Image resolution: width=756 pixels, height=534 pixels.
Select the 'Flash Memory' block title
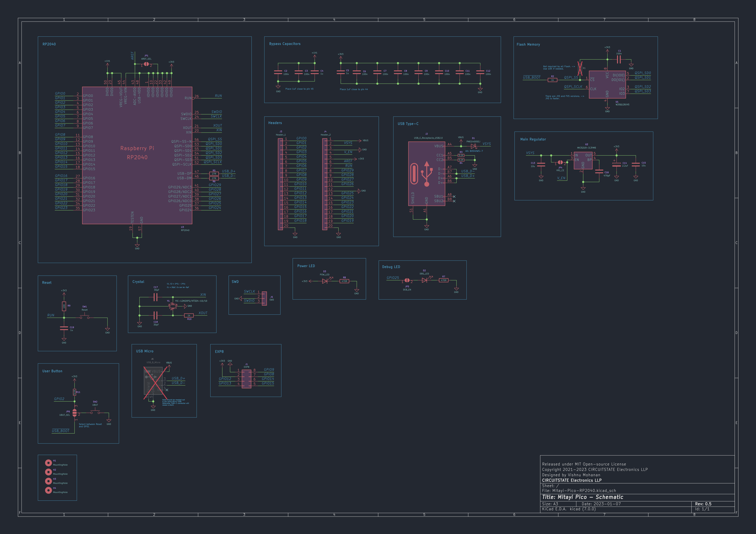pyautogui.click(x=528, y=44)
